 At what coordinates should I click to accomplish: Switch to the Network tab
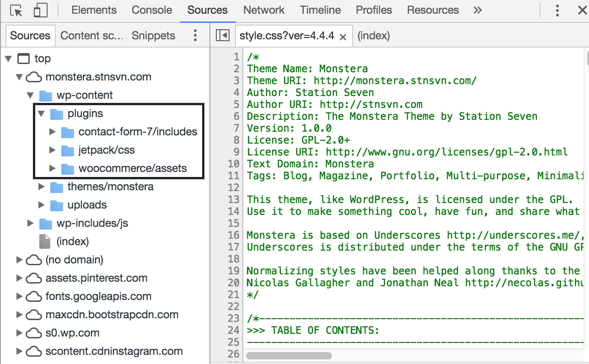(x=264, y=10)
